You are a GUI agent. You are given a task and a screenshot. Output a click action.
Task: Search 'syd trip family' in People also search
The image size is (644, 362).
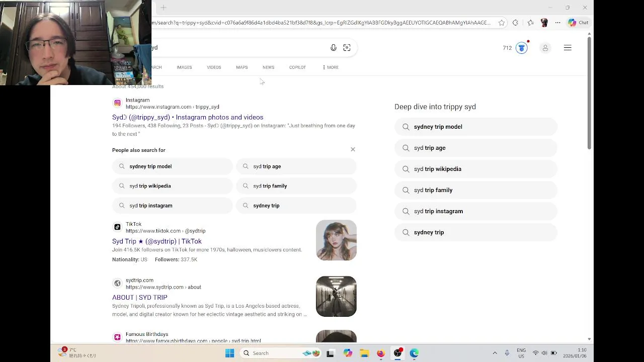pos(296,186)
